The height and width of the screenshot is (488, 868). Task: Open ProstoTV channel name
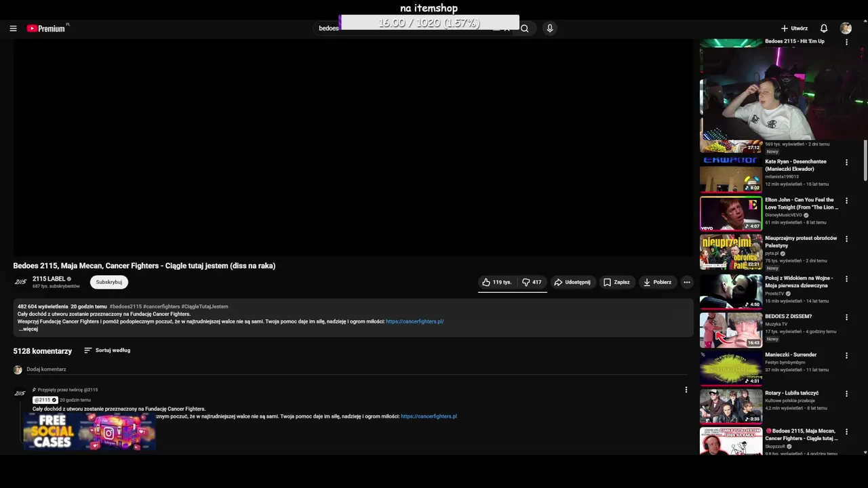coord(774,293)
